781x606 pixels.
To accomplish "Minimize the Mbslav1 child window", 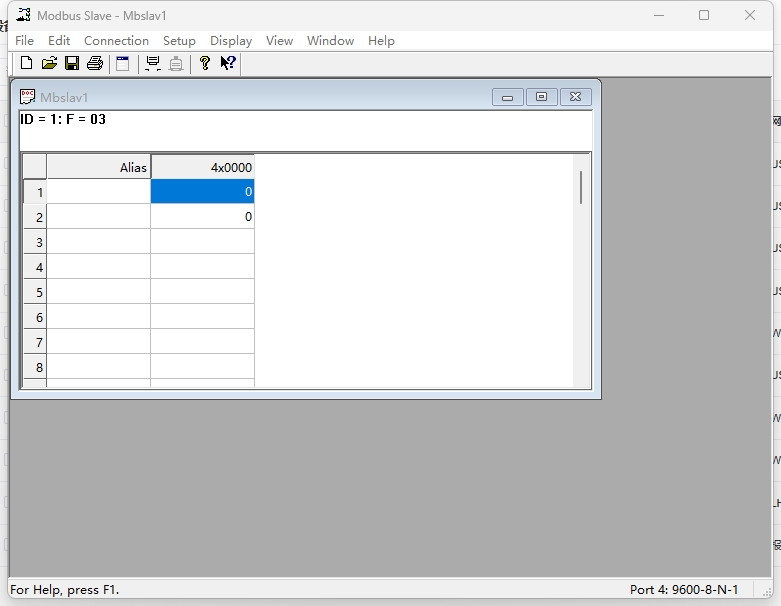I will pyautogui.click(x=508, y=97).
